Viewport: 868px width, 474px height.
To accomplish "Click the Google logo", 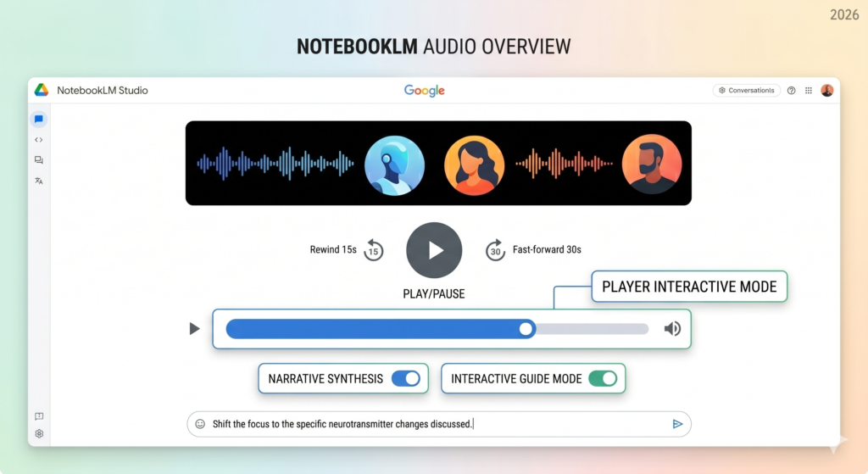I will pyautogui.click(x=425, y=90).
